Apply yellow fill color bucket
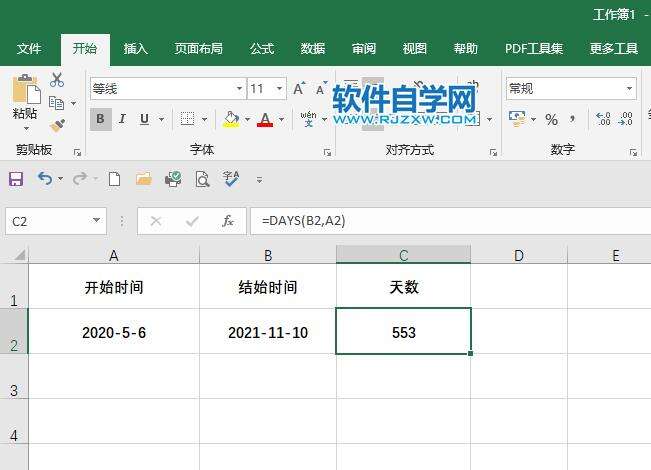 pyautogui.click(x=231, y=120)
